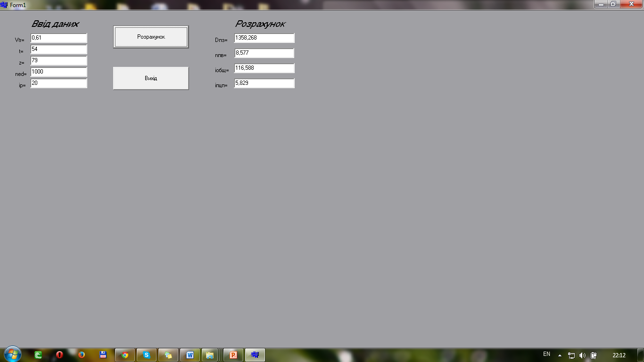Select the t= input field containing 54
This screenshot has width=644, height=362.
(x=59, y=49)
